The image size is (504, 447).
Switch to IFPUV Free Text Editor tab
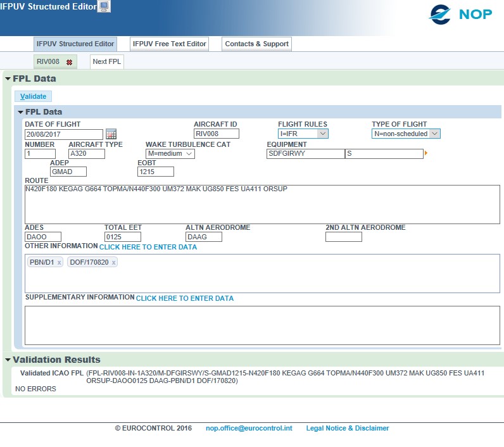(x=170, y=44)
